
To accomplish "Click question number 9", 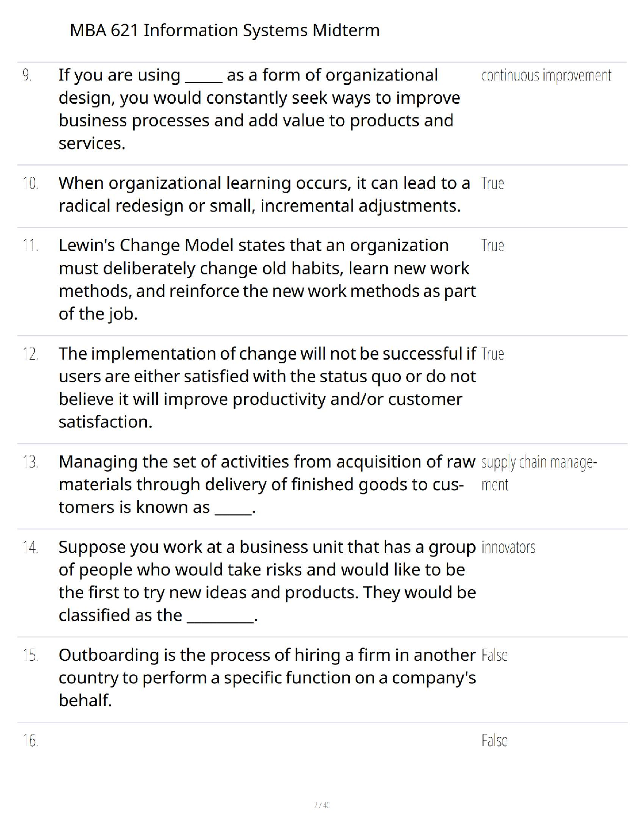I will click(x=27, y=75).
